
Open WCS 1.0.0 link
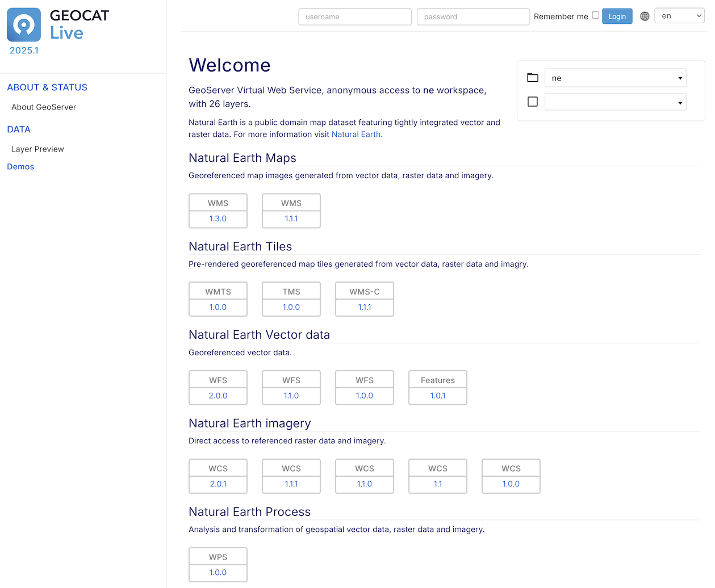[511, 484]
